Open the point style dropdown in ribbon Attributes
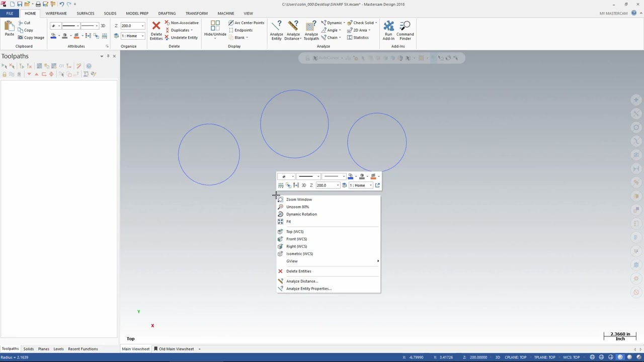 pos(59,26)
